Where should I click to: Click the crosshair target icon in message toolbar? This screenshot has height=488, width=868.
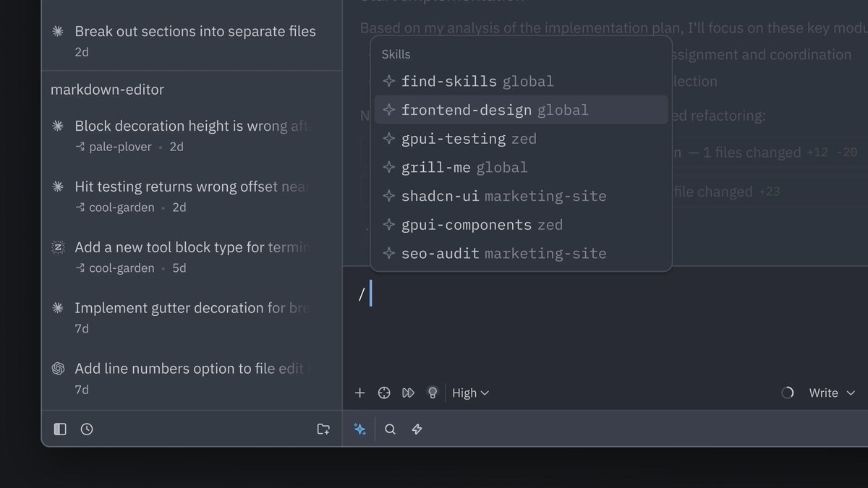(x=384, y=393)
